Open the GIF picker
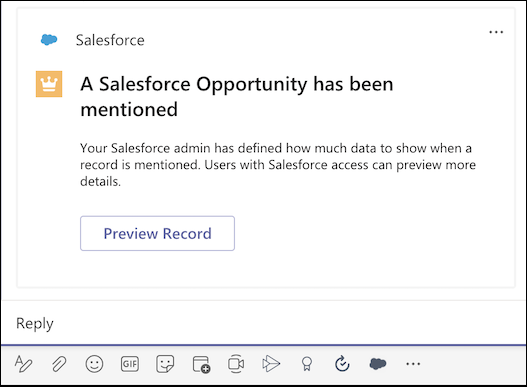Screen dimensions: 527x387 (130, 364)
